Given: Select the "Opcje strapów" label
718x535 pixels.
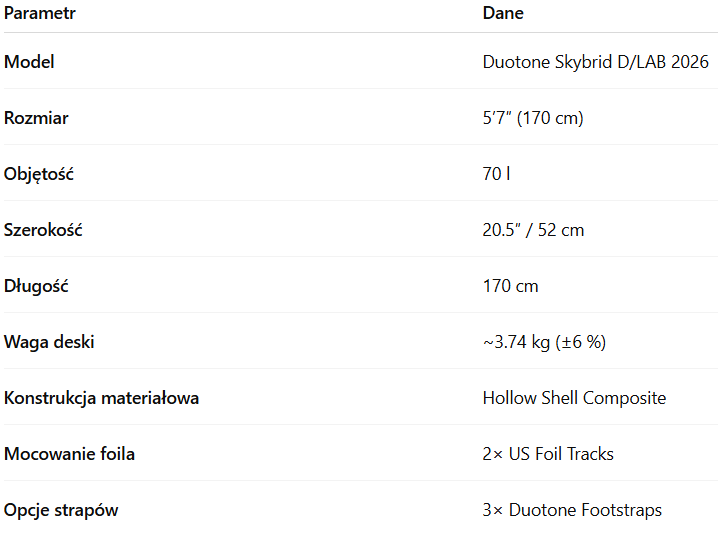Looking at the screenshot, I should pos(61,510).
